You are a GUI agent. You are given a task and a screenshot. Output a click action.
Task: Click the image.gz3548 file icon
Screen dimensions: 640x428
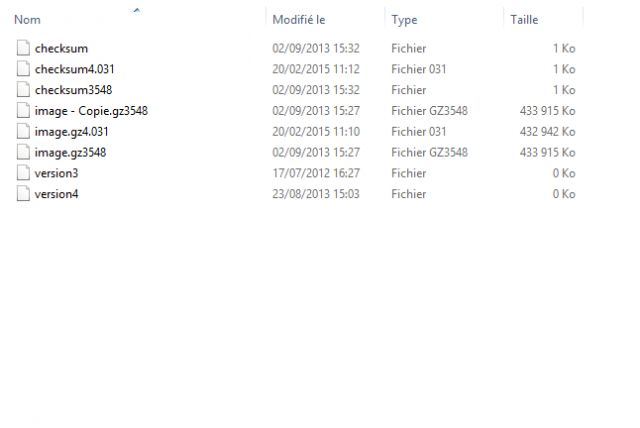pyautogui.click(x=23, y=152)
